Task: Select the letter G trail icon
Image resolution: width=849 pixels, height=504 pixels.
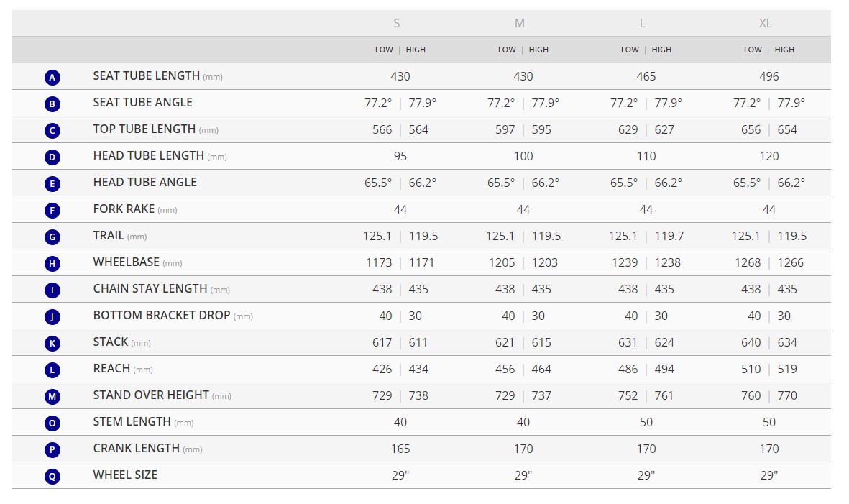Action: point(52,237)
